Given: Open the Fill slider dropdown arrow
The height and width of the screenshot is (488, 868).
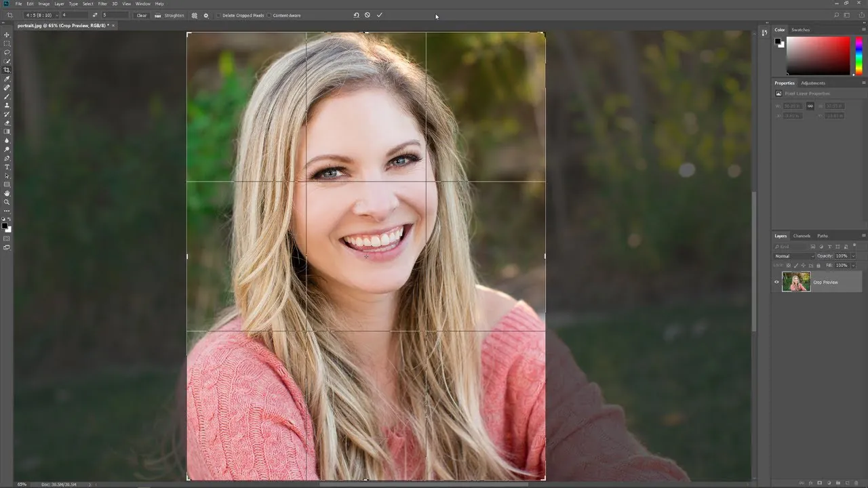Looking at the screenshot, I should tap(853, 265).
